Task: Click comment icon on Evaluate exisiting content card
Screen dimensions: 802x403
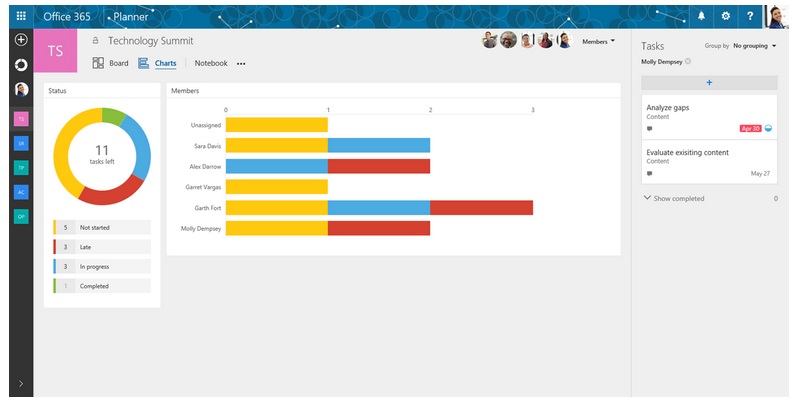Action: pyautogui.click(x=650, y=174)
